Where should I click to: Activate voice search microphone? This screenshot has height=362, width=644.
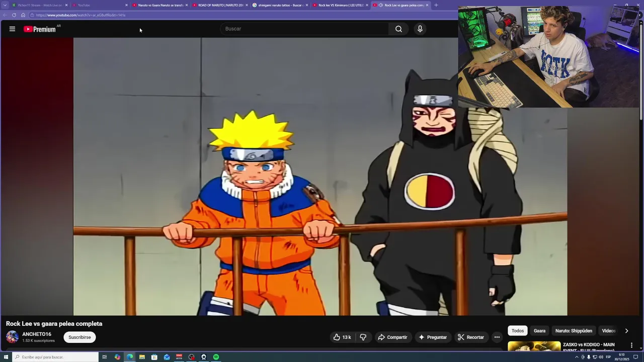pos(420,29)
